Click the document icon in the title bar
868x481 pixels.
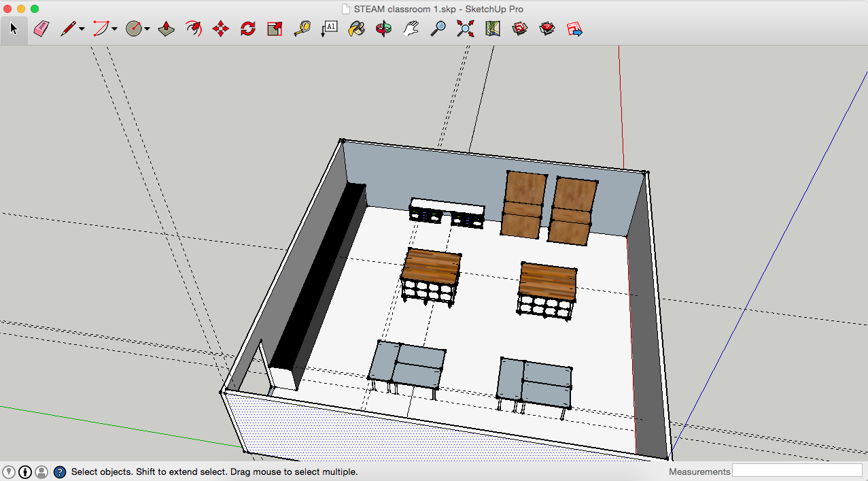[346, 9]
